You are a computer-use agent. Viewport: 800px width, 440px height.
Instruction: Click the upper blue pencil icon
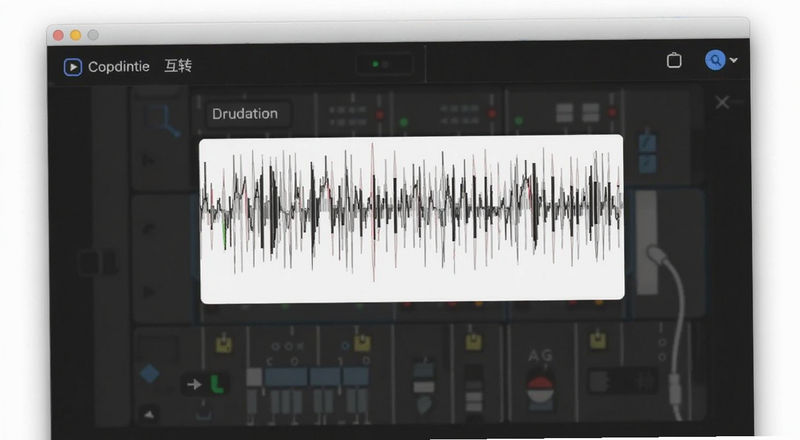(x=647, y=142)
